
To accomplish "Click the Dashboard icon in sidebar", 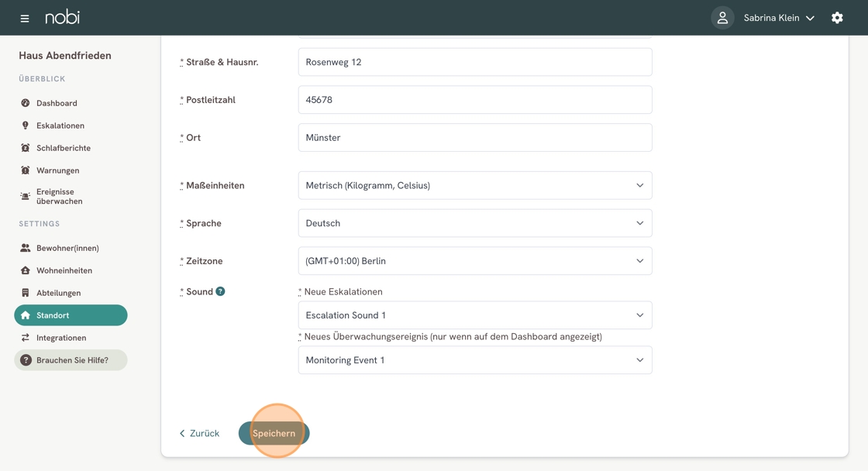I will point(26,103).
